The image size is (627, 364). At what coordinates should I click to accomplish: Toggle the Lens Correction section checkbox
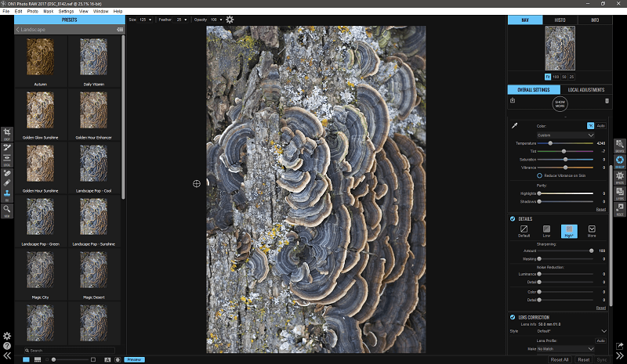(513, 317)
